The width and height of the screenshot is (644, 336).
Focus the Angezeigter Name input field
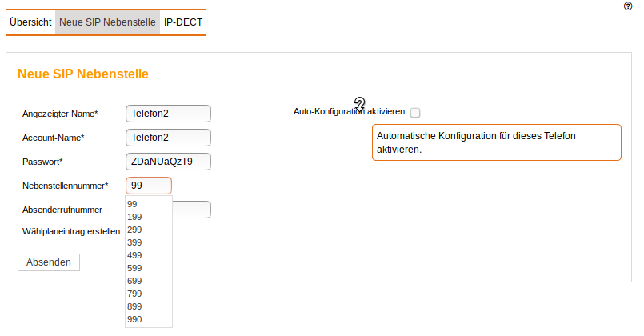click(168, 114)
